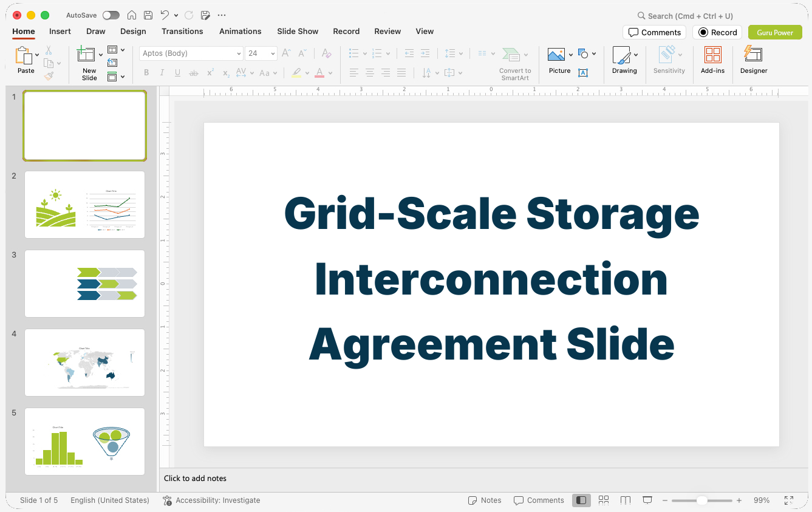
Task: Select the Format Painter brush
Action: [49, 76]
